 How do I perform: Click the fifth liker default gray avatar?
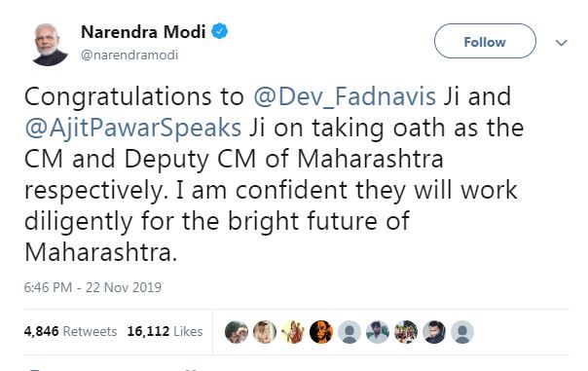pyautogui.click(x=349, y=332)
